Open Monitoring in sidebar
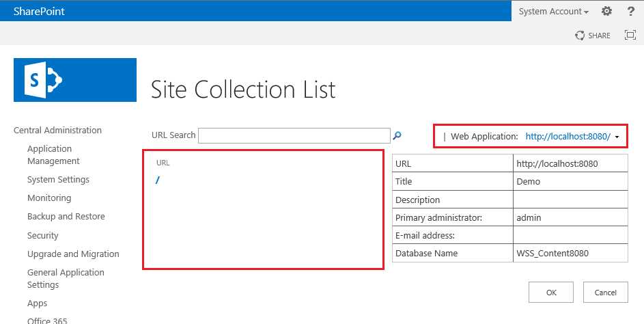 tap(49, 198)
